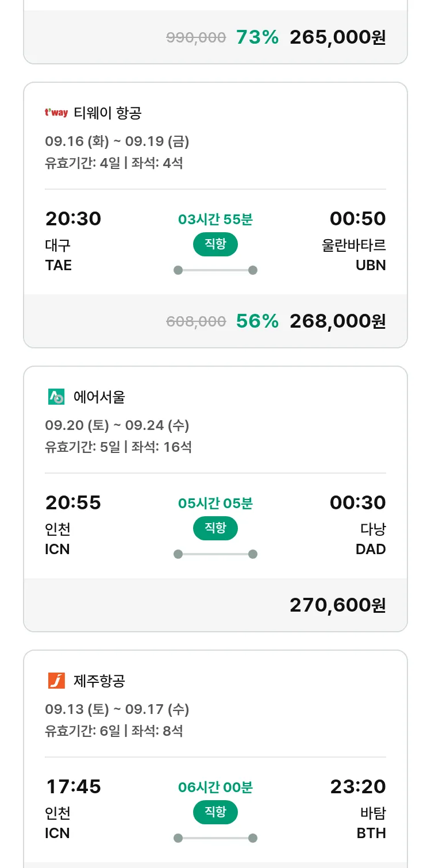
Task: Tap the 바탐 BTH destination
Action: point(371,823)
